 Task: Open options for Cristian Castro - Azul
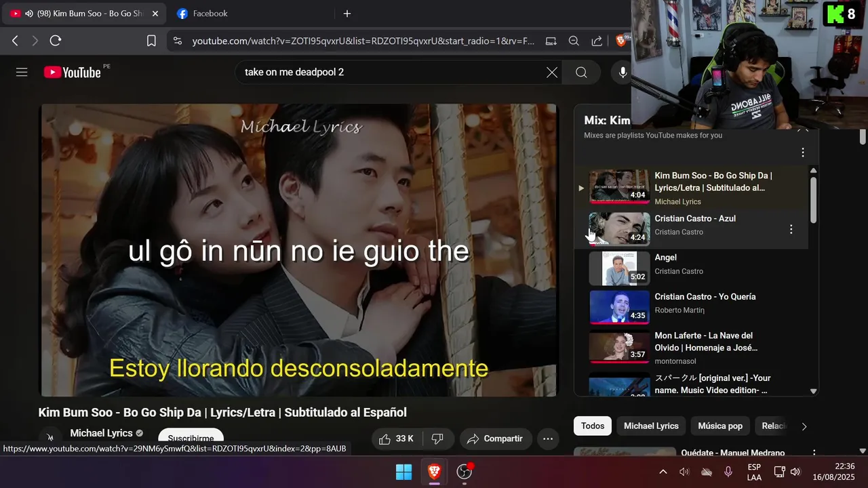(x=791, y=230)
